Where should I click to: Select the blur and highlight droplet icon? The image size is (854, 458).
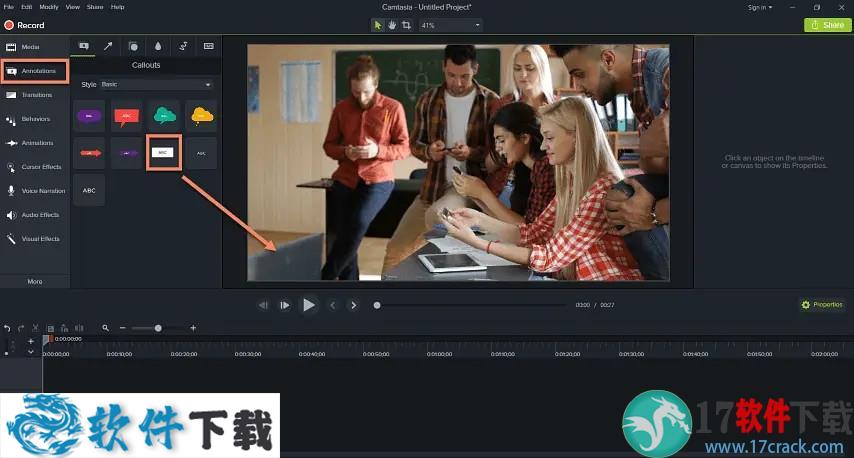coord(158,46)
